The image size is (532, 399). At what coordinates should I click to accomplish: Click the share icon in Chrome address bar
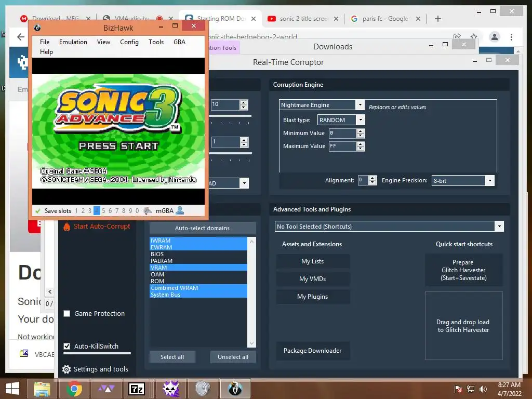[x=457, y=36]
